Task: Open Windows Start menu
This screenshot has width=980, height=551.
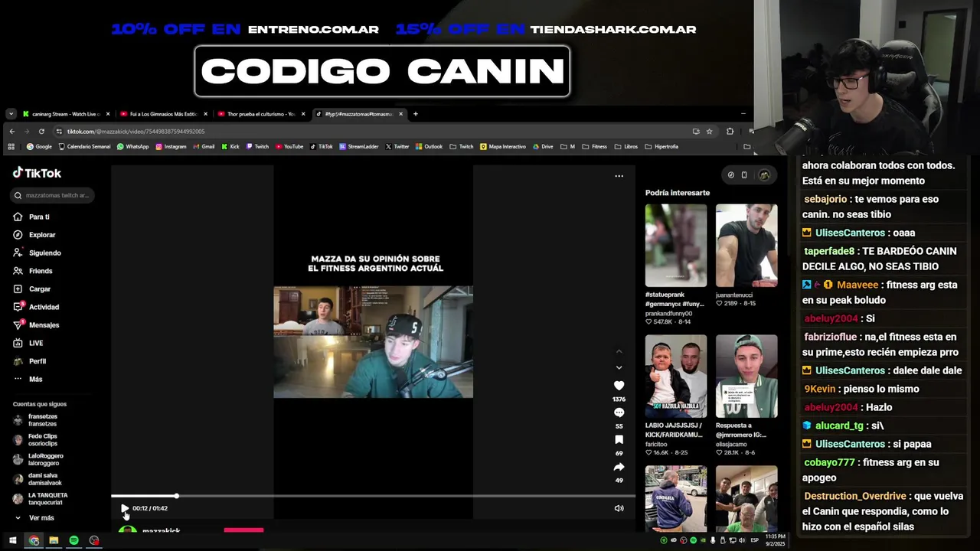Action: (x=12, y=541)
